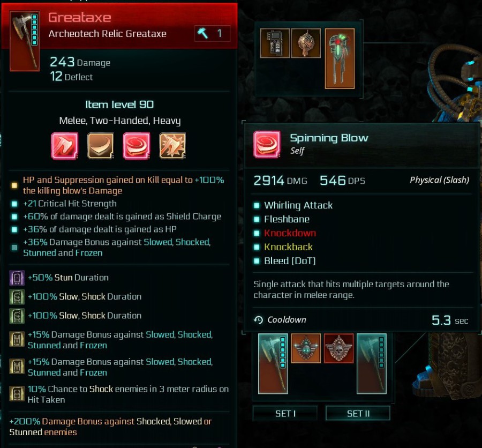Viewport: 482px width, 448px height.
Task: Select the teal winged skull signum slot
Action: coord(306,348)
